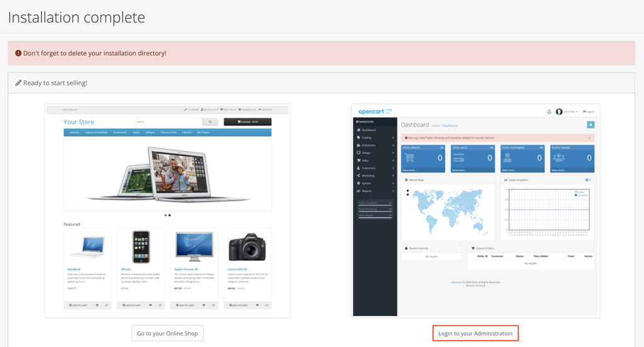
Task: Click the magnifier search button in store preview
Action: [x=211, y=122]
